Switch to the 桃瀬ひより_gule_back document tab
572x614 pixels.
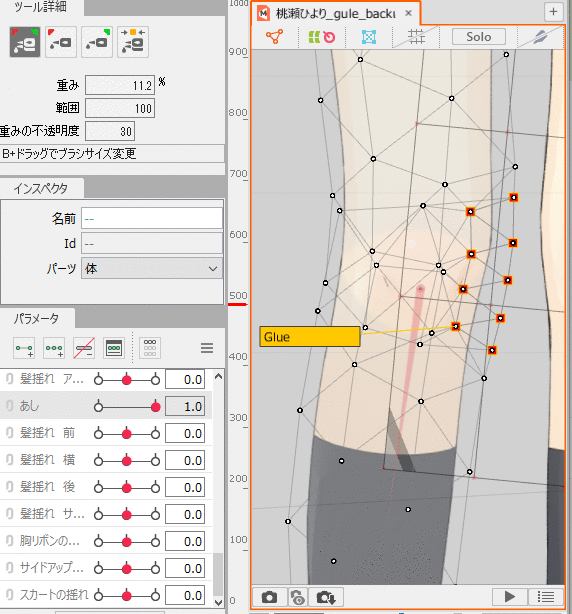click(335, 14)
